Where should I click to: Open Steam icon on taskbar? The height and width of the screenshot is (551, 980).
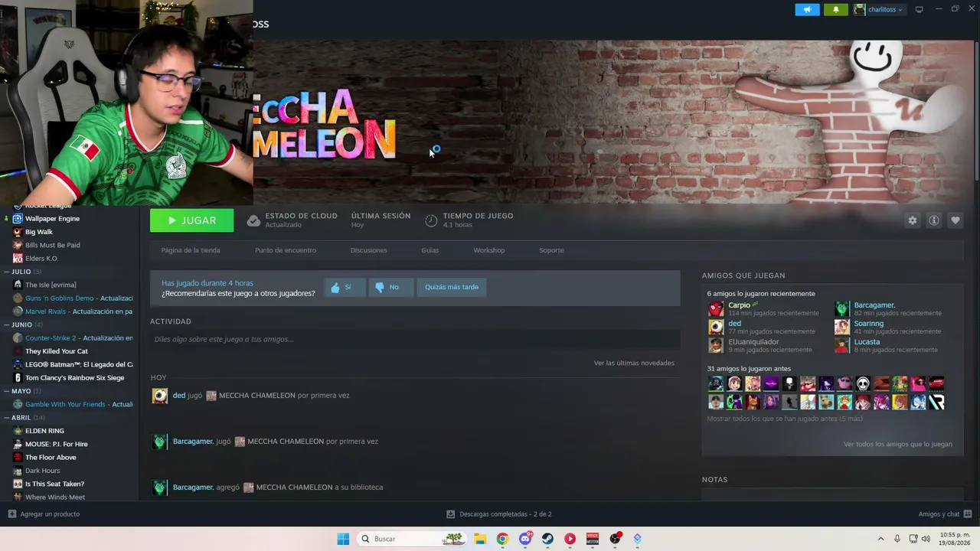click(547, 539)
